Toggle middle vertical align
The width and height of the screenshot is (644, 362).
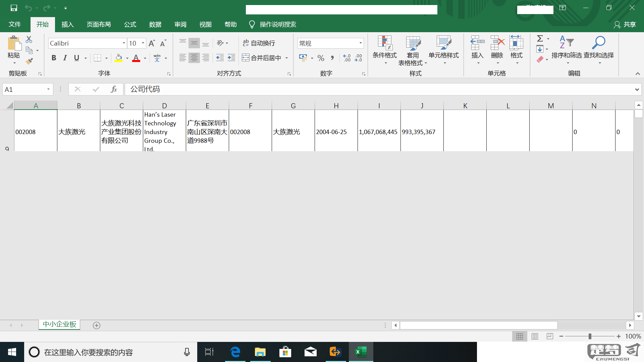coord(194,43)
